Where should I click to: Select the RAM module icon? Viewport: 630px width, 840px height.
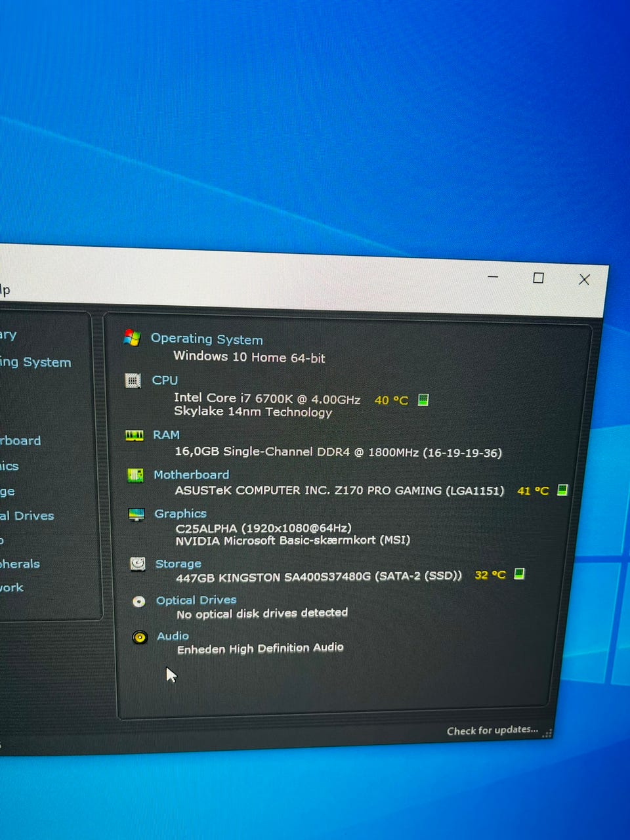coord(135,435)
